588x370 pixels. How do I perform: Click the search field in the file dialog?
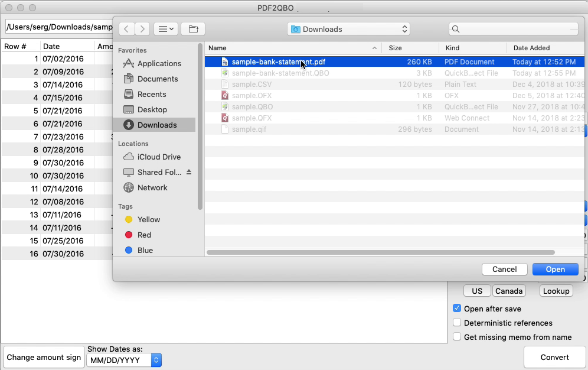(x=514, y=29)
